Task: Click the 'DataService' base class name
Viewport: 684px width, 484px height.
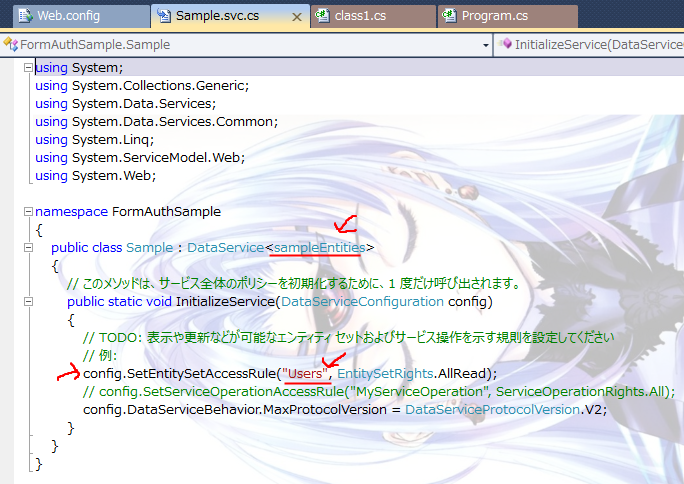Action: click(x=226, y=247)
